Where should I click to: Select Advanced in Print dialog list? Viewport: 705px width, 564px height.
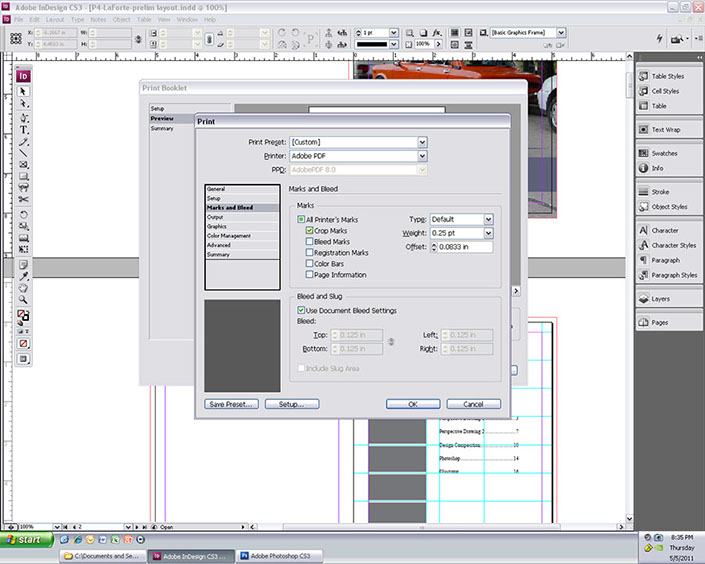tap(242, 245)
